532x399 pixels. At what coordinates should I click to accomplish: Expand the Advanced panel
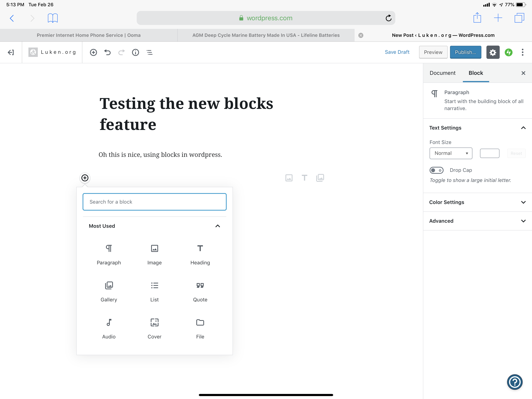pos(477,221)
